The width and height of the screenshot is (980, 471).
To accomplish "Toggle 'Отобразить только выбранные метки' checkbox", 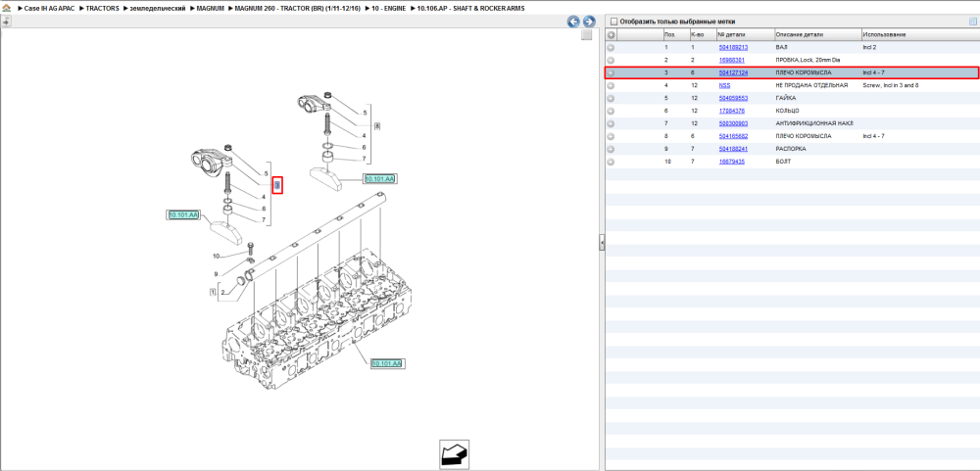I will coord(613,22).
